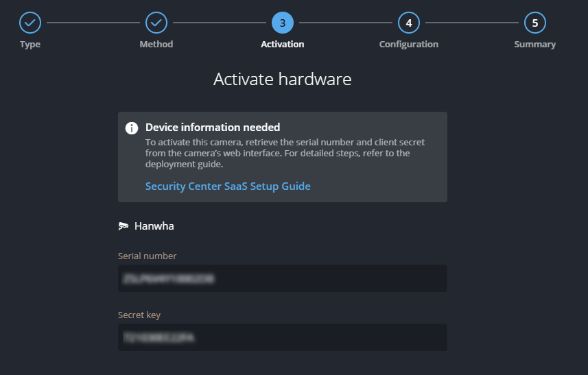Click the Secret key field label
This screenshot has width=588, height=375.
click(139, 315)
